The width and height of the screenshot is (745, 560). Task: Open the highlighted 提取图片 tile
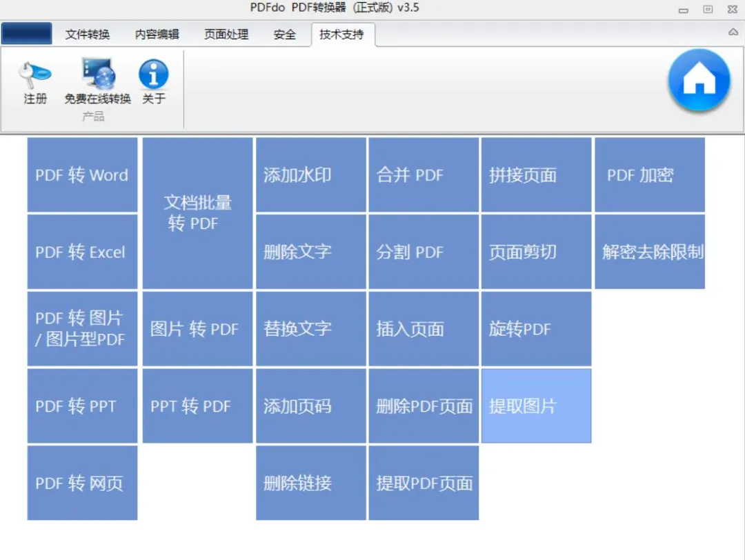[x=537, y=406]
